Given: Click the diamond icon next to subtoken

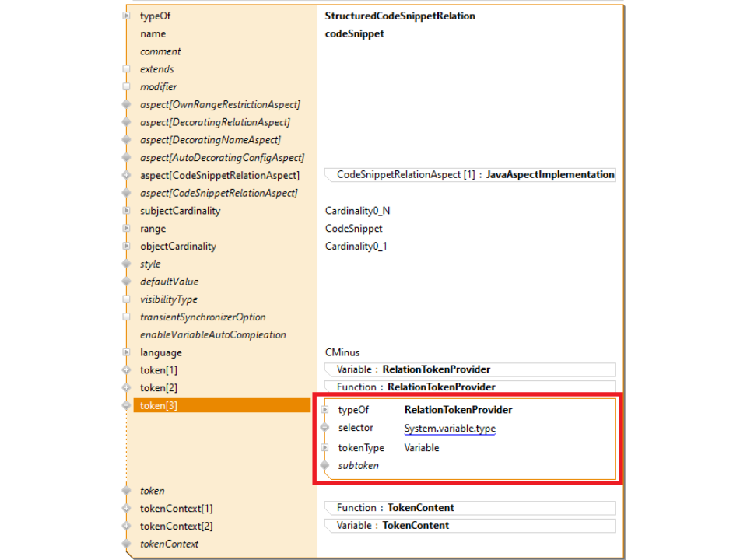Looking at the screenshot, I should click(325, 465).
